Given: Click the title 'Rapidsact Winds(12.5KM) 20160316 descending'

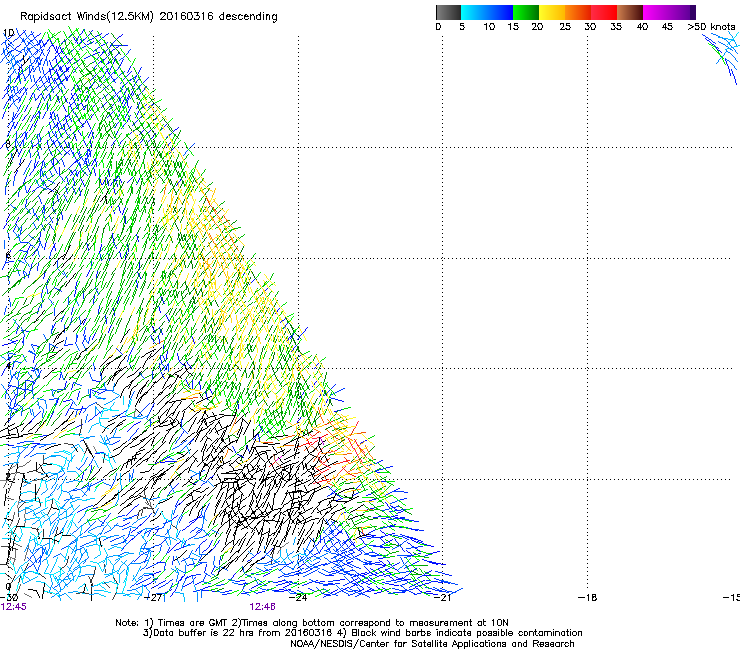Looking at the screenshot, I should (x=149, y=17).
